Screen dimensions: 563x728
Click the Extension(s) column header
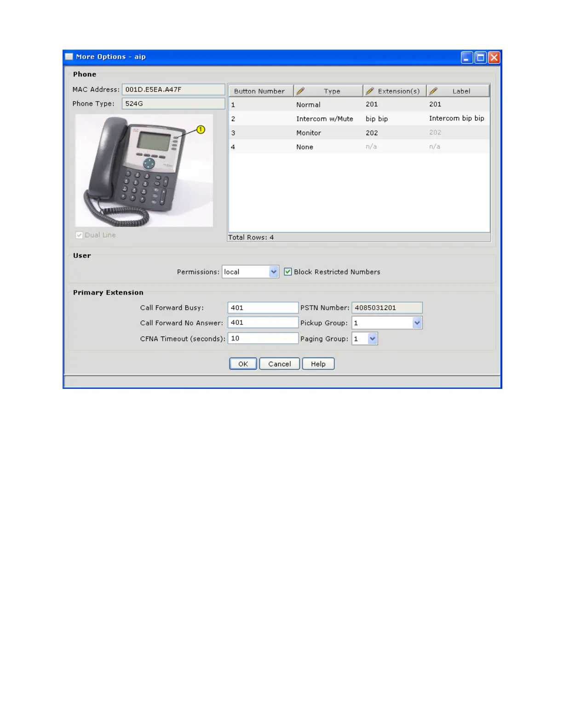pyautogui.click(x=395, y=91)
